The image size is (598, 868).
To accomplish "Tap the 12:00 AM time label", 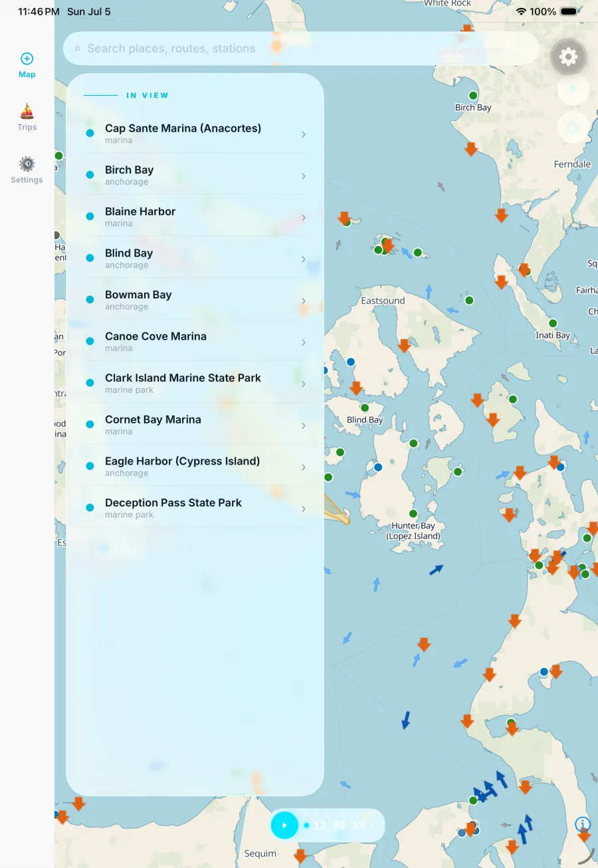I will (x=339, y=825).
